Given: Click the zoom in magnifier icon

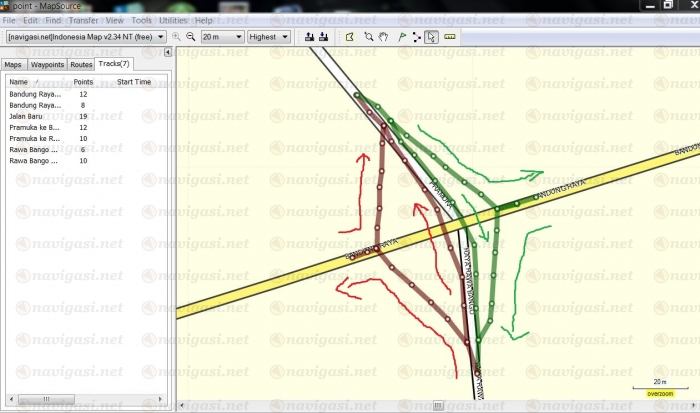Looking at the screenshot, I should (x=177, y=37).
